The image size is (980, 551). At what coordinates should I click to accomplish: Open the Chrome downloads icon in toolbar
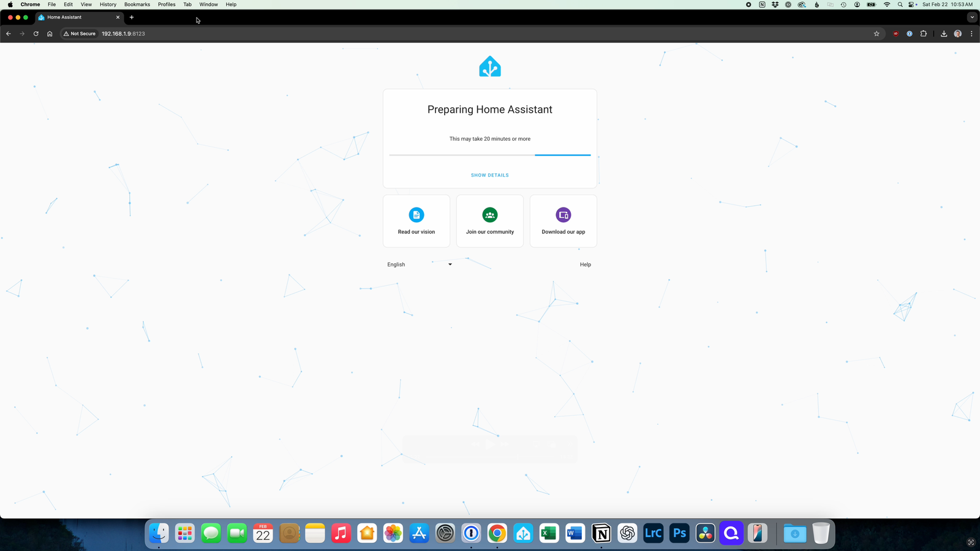point(943,34)
